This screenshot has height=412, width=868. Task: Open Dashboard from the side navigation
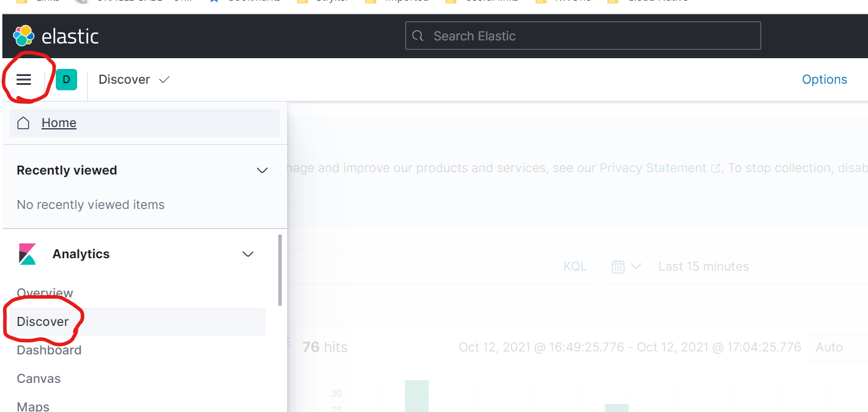[49, 350]
